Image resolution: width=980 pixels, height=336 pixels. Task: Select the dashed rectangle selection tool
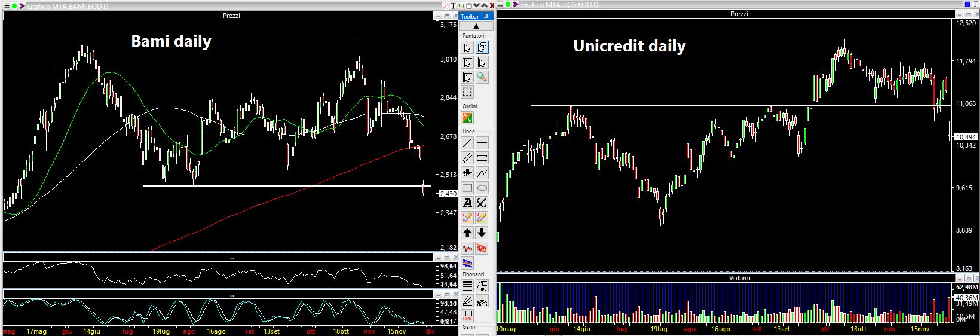pos(467,92)
